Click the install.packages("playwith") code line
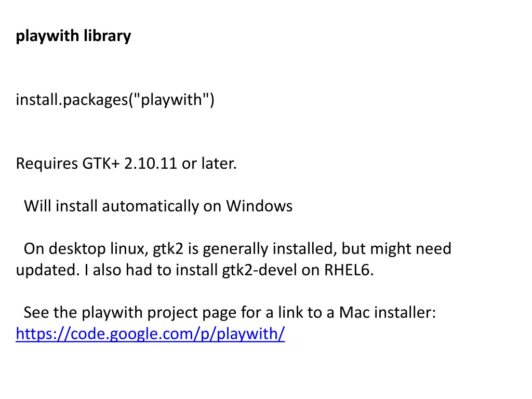 [x=115, y=100]
